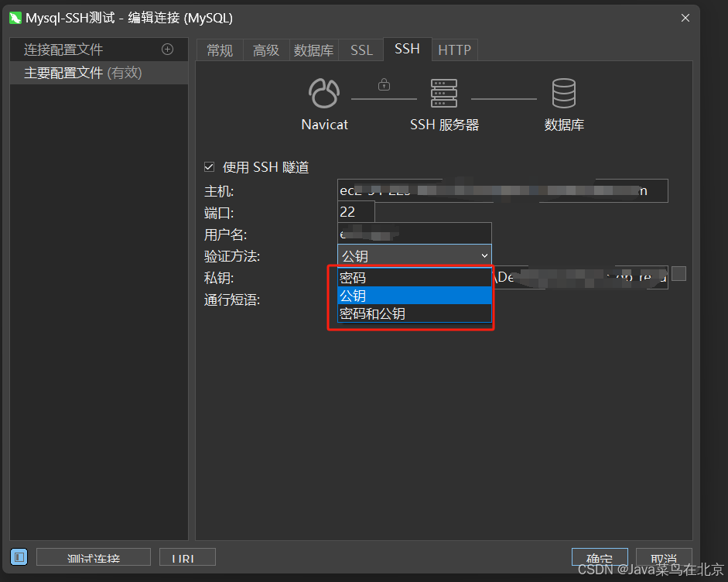Click the Navicat logo icon in diagram
Viewport: 728px width, 582px height.
324,93
